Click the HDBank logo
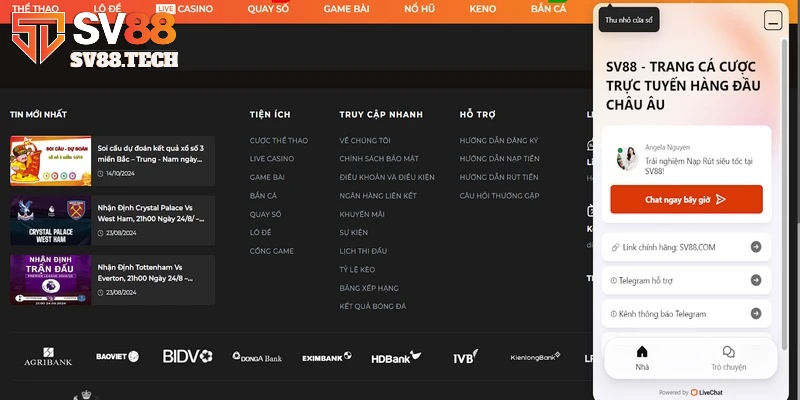The height and width of the screenshot is (400, 800). point(390,357)
